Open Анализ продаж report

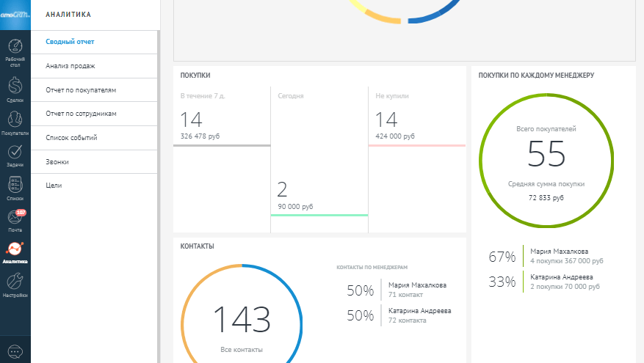(70, 66)
